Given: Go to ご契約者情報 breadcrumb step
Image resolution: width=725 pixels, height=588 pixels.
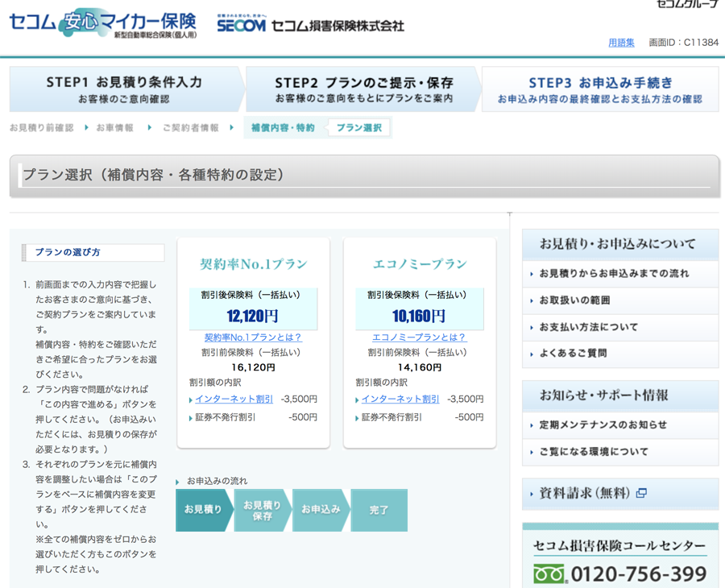Looking at the screenshot, I should (x=190, y=128).
